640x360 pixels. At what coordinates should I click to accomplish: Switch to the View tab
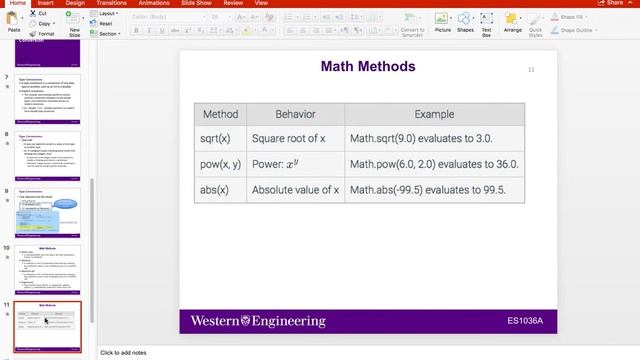(261, 3)
